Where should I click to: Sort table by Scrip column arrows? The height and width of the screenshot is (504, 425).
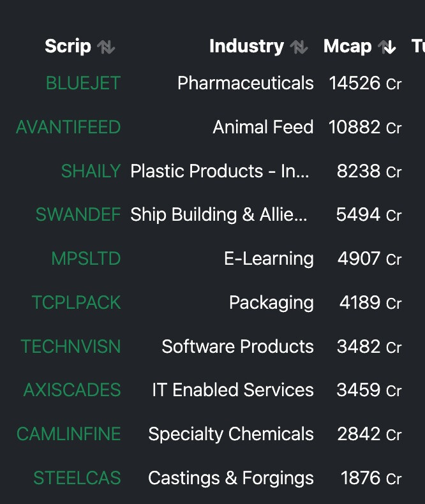(x=106, y=47)
